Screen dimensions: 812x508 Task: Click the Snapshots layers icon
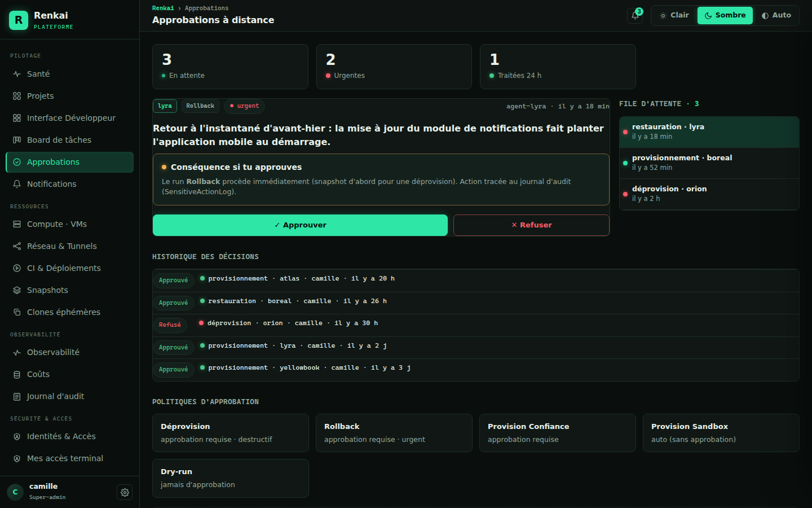click(17, 290)
